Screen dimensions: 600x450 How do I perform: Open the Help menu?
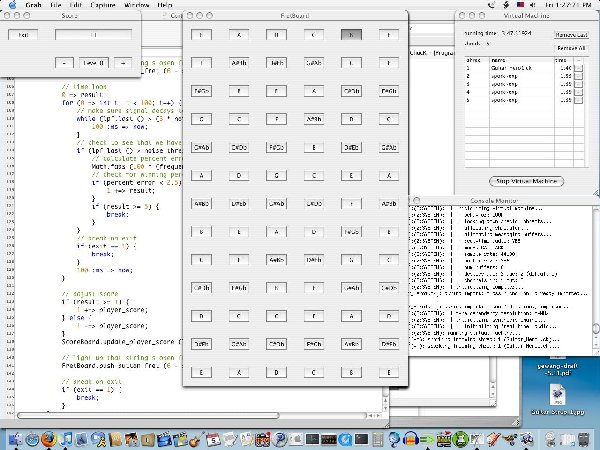coord(165,5)
